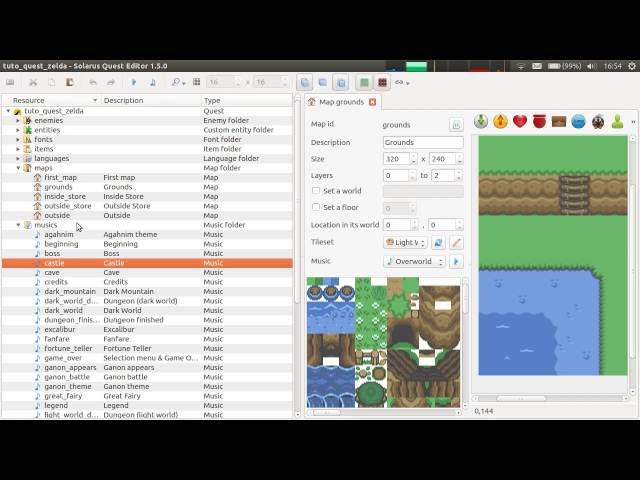Close the Map grounds tab

[372, 102]
